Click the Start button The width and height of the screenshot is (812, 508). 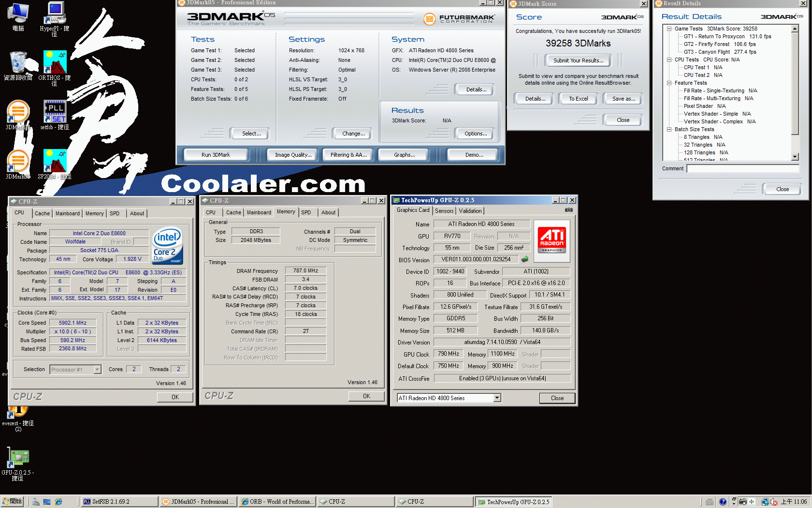12,502
